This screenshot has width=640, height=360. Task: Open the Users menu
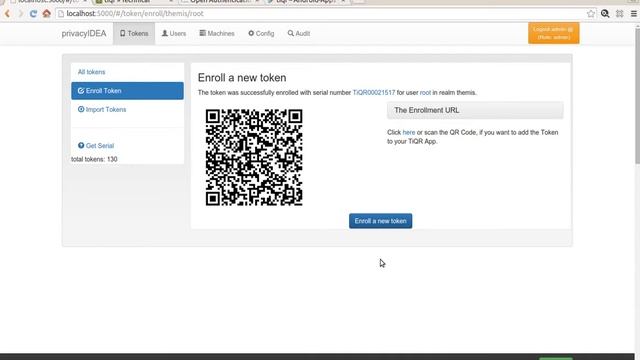pos(174,33)
